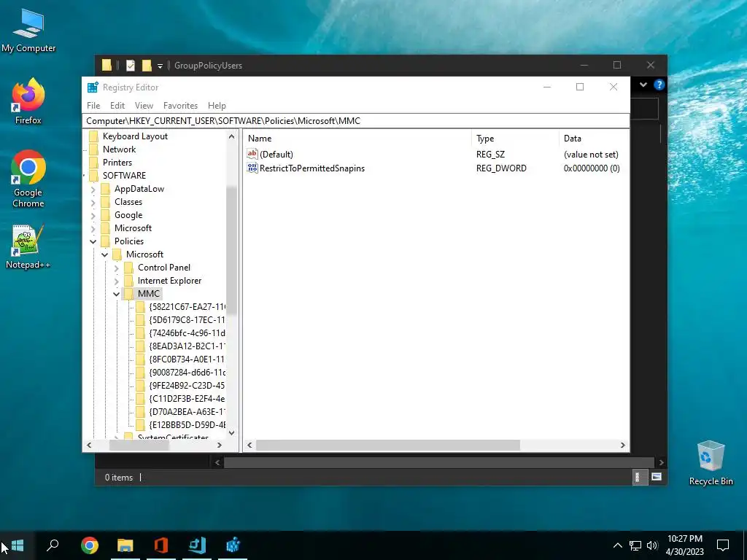Click tree pane horizontal scroll left arrow
The width and height of the screenshot is (747, 560).
pyautogui.click(x=89, y=446)
